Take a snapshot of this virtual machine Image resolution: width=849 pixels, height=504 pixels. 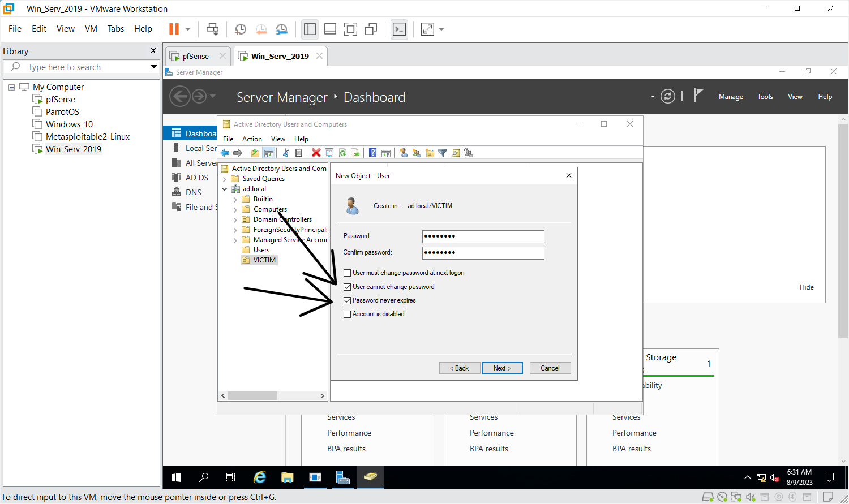pyautogui.click(x=241, y=29)
